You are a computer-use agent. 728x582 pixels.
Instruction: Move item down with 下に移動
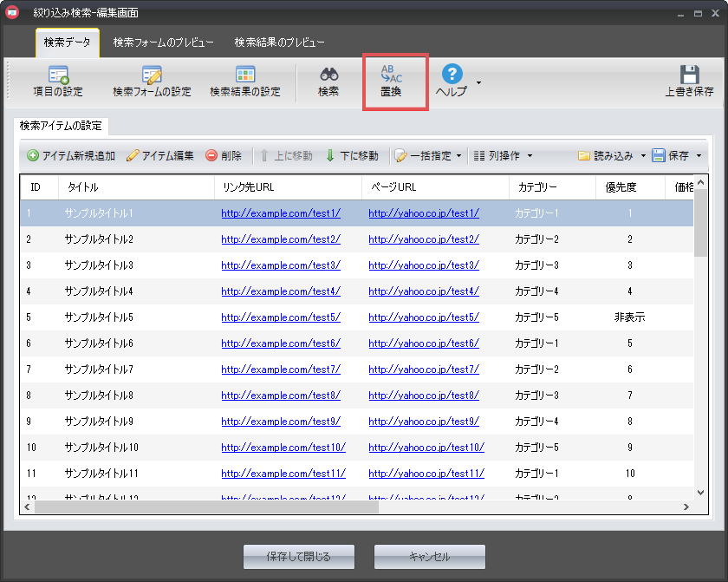click(x=351, y=156)
